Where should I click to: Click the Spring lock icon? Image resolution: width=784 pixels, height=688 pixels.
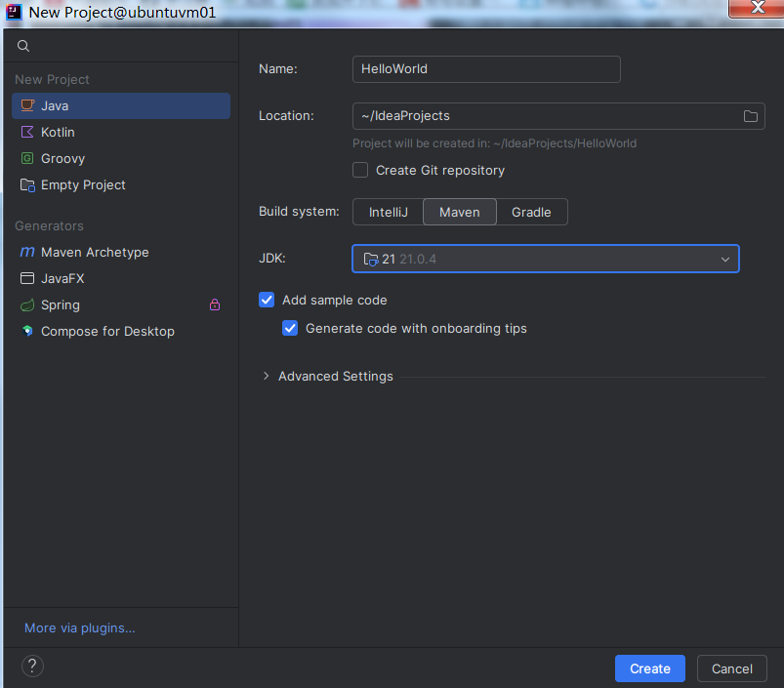tap(215, 304)
